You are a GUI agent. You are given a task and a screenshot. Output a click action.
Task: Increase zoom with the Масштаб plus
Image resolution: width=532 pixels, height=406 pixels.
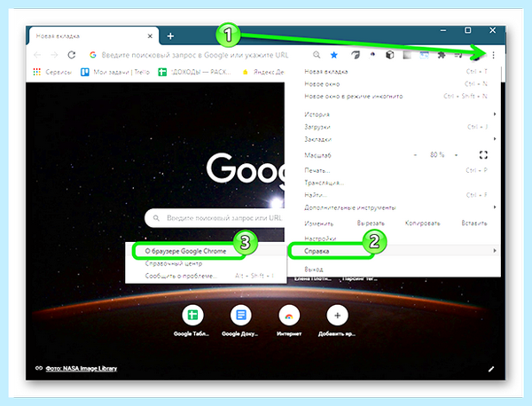[457, 155]
